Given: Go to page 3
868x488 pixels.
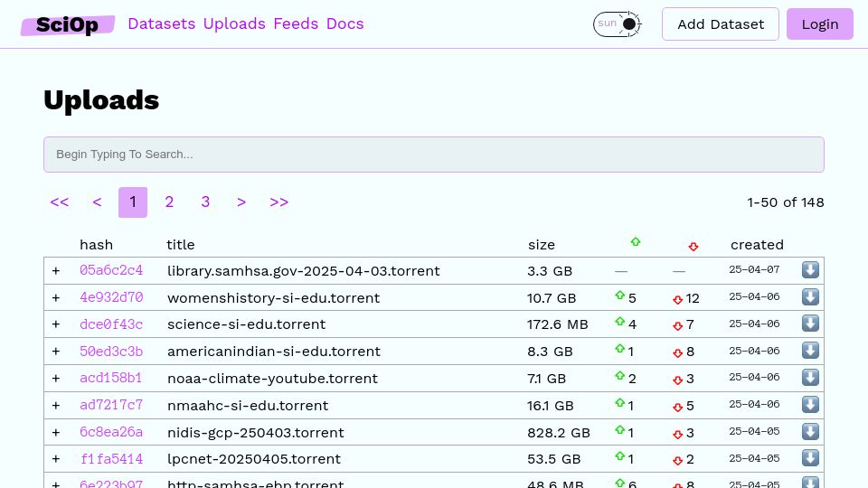Looking at the screenshot, I should click(x=205, y=202).
